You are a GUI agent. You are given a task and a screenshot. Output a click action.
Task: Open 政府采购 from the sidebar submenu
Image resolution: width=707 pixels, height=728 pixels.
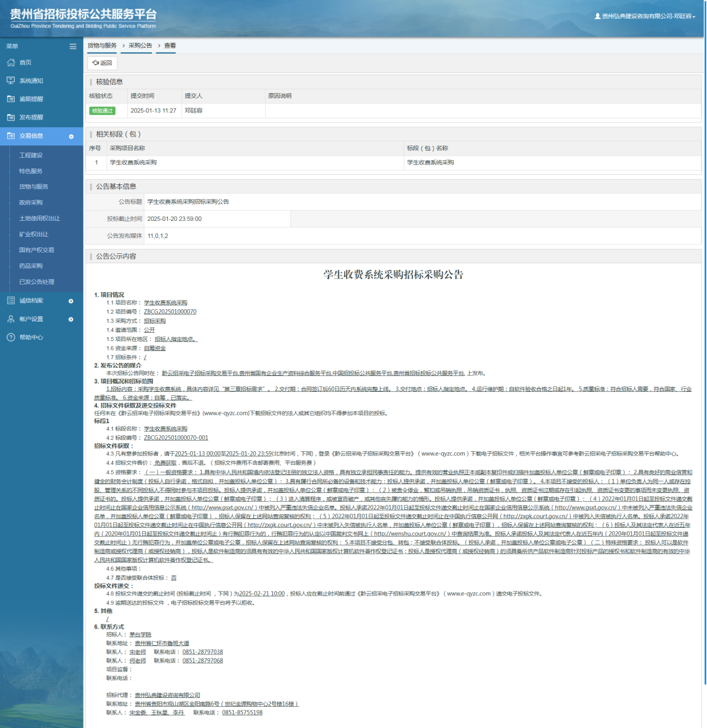(31, 203)
